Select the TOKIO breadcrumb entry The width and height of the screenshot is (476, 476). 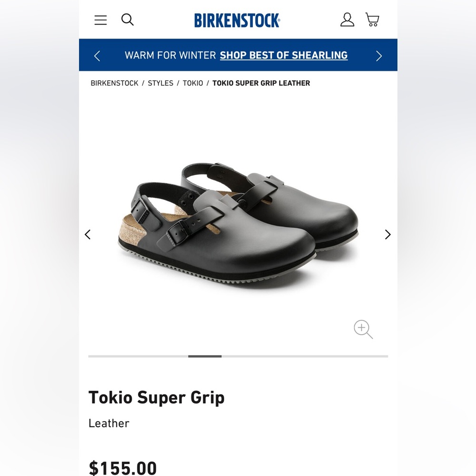[193, 83]
